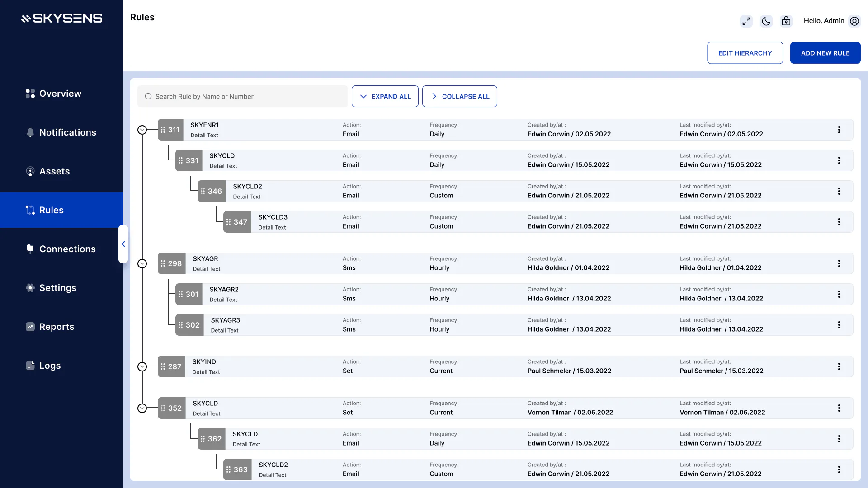This screenshot has width=868, height=488.
Task: Open the three-dot menu for rule 331
Action: [839, 160]
